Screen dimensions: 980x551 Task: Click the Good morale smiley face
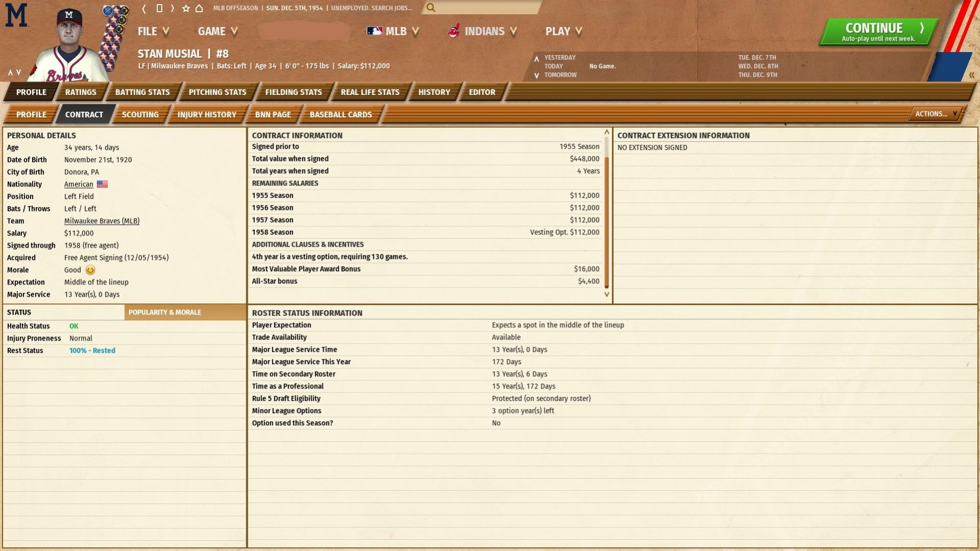point(90,270)
